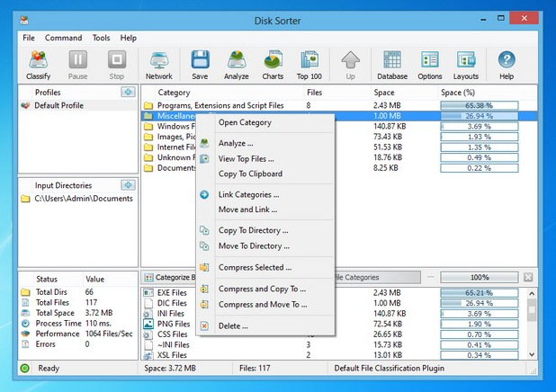
Task: Choose View Top Files ... menu entry
Action: (x=265, y=159)
